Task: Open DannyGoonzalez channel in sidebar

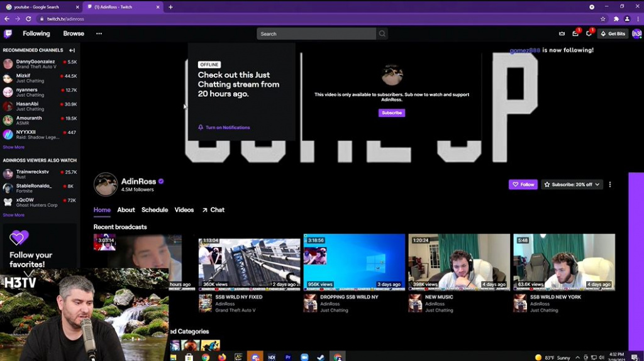Action: coord(40,64)
